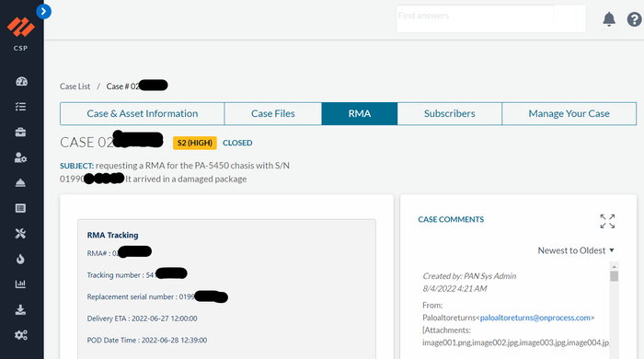Switch to Case & Asset Information tab
This screenshot has width=644, height=359.
click(x=142, y=114)
